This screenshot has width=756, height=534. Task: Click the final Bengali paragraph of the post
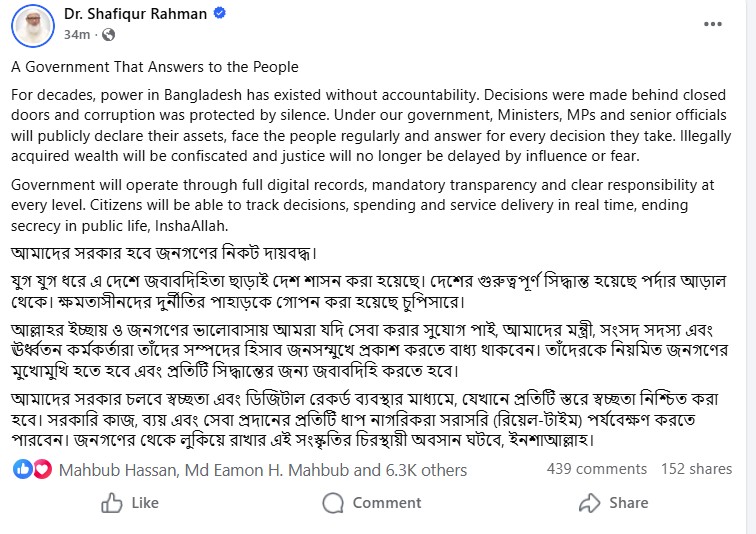tap(370, 405)
